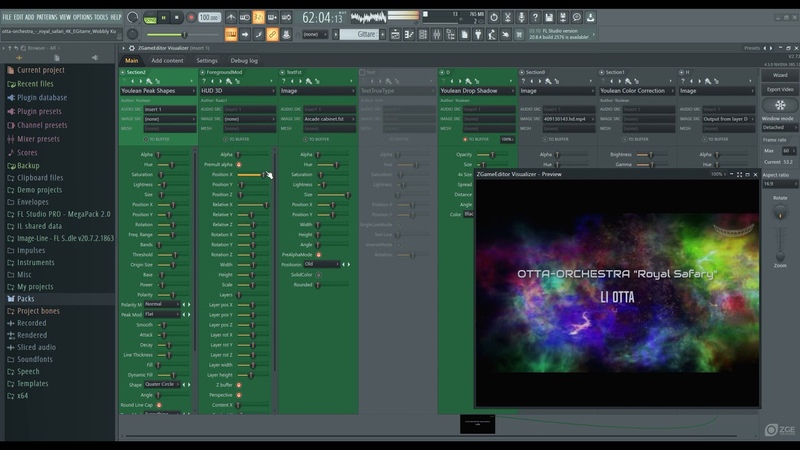800x450 pixels.
Task: Switch to the Add content tab
Action: (167, 60)
